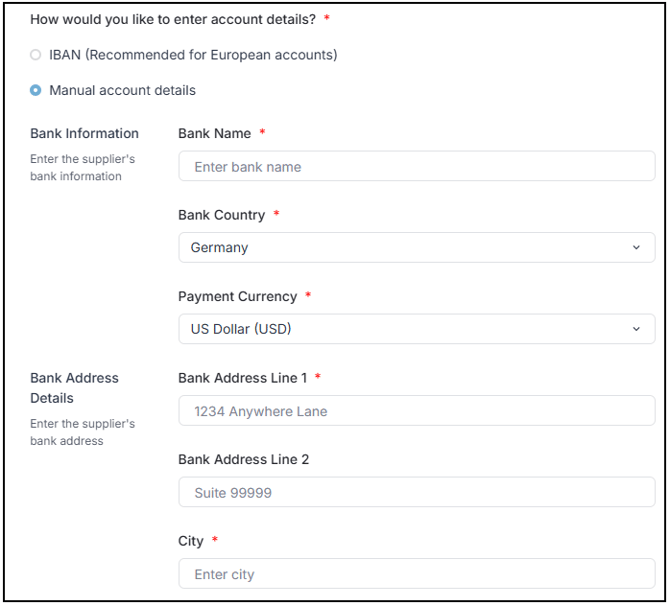Click the 'Bank Information' section heading
Viewport: 670px width, 606px height.
pos(84,133)
